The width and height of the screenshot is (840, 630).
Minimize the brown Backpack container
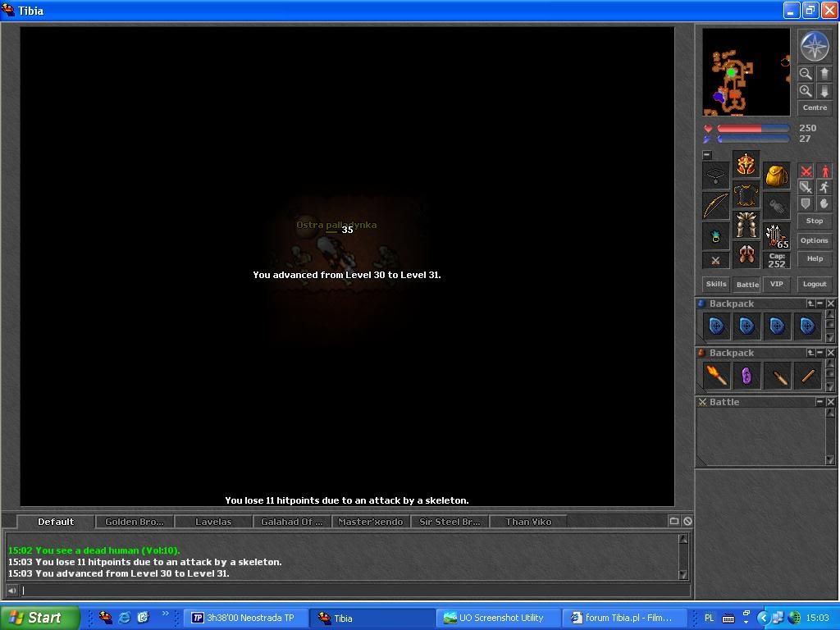click(x=820, y=353)
